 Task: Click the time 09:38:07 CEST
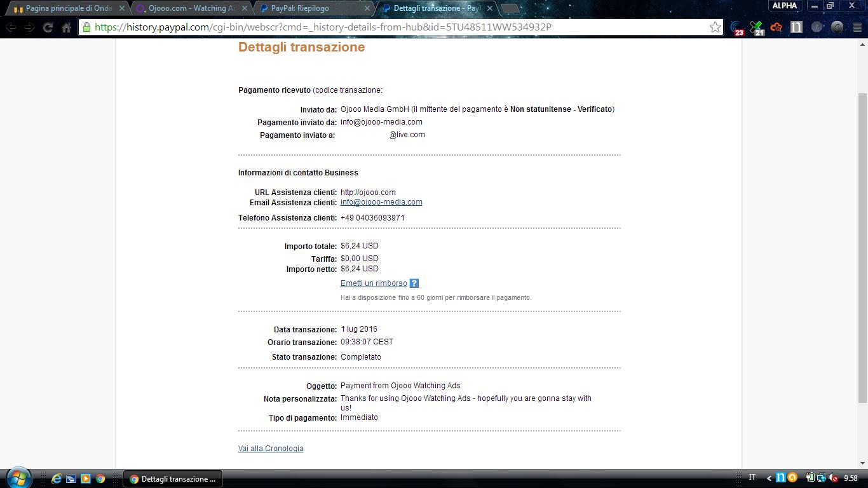click(x=367, y=342)
